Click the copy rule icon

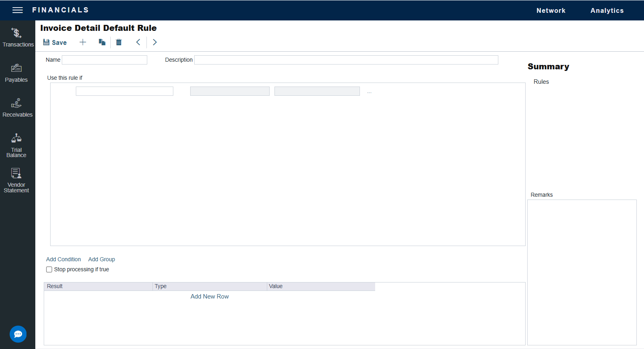102,42
